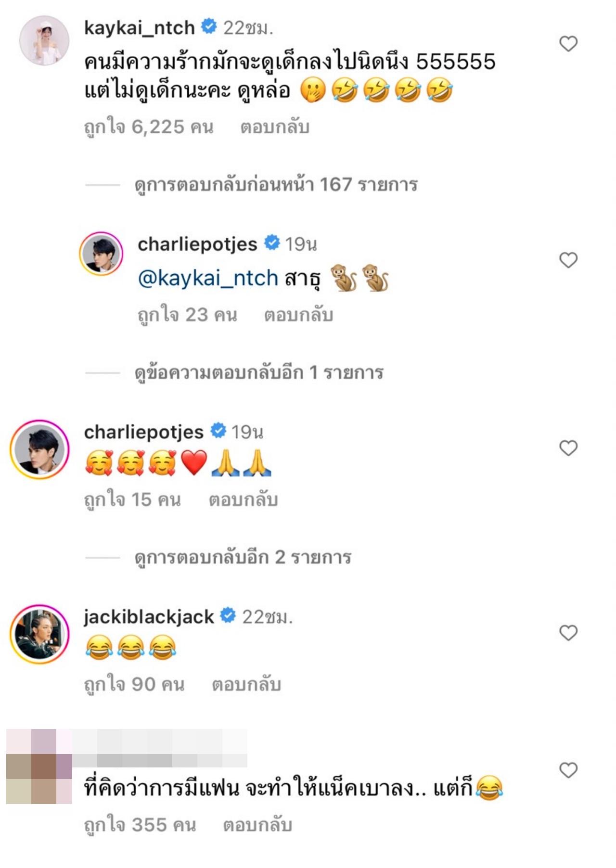Image resolution: width=616 pixels, height=868 pixels.
Task: Like charliepotjes' emoji comment with the heart
Action: pyautogui.click(x=568, y=448)
